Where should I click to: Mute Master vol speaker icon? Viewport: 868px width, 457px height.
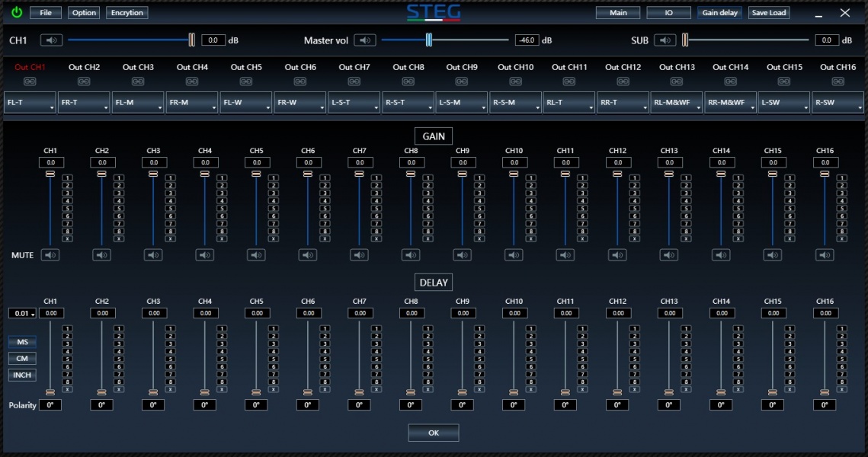(x=365, y=40)
